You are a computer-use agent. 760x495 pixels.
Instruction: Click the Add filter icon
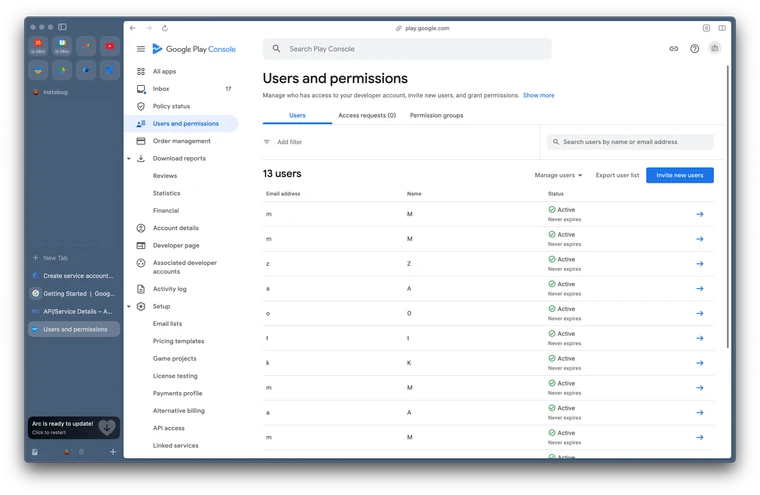click(x=267, y=142)
